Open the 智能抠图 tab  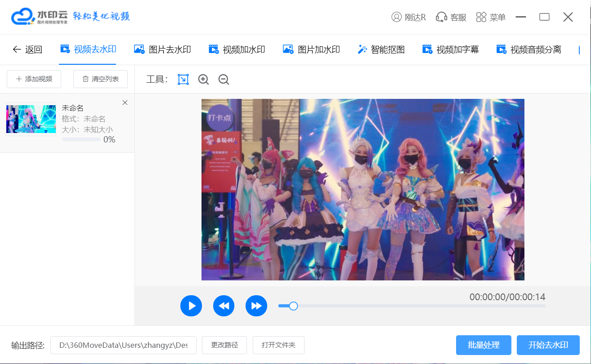[x=381, y=49]
